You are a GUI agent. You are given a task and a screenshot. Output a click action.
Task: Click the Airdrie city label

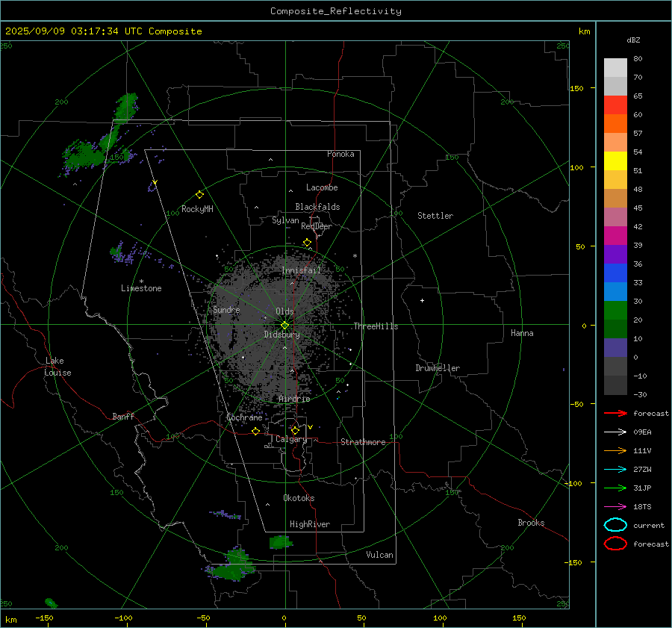point(294,399)
